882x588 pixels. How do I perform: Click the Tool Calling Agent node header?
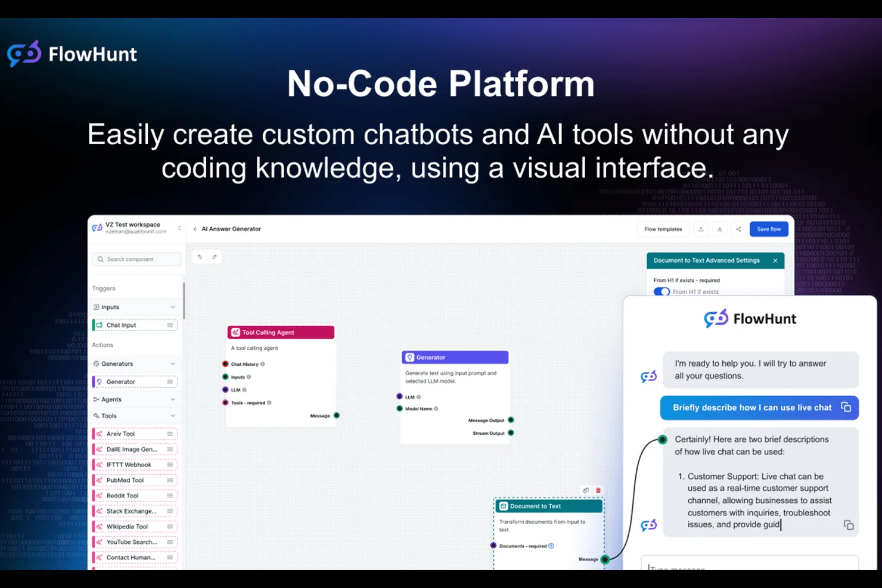281,332
